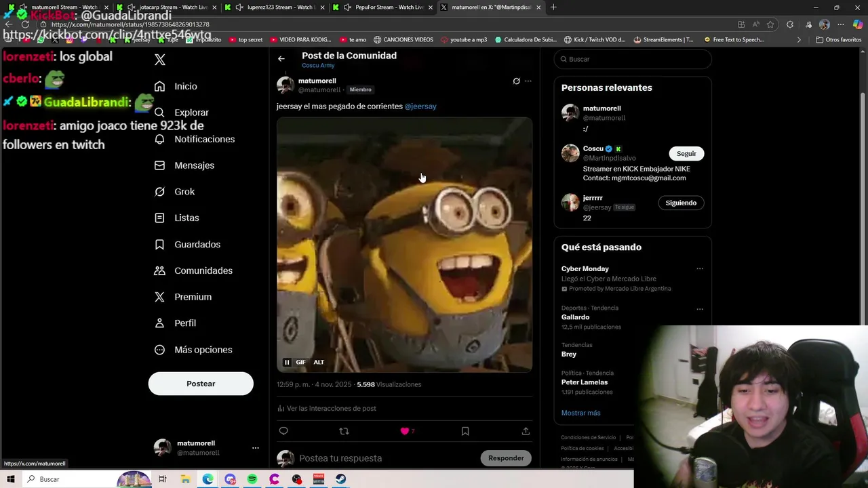Pause the minion GIF
Screen dimensions: 868x488
[x=287, y=362]
